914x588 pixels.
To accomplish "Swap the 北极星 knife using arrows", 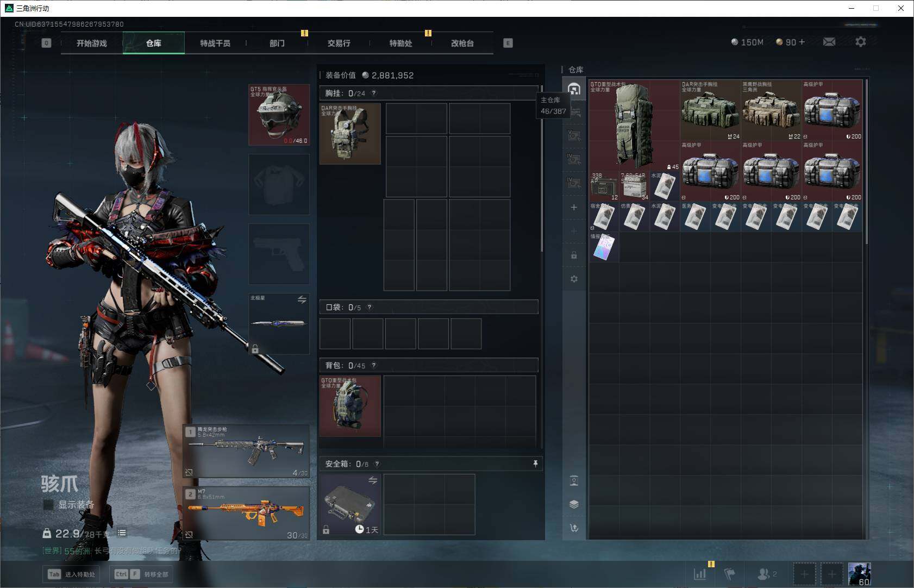I will [x=302, y=299].
